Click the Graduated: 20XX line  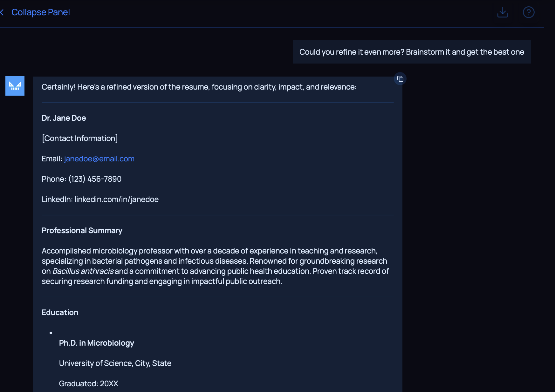[88, 384]
